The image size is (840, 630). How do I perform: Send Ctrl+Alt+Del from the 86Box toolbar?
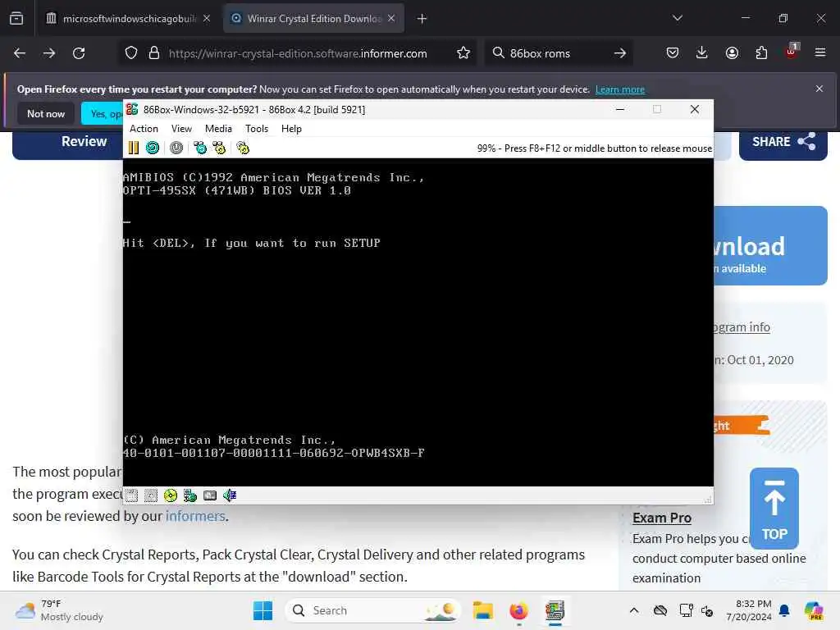(x=200, y=148)
